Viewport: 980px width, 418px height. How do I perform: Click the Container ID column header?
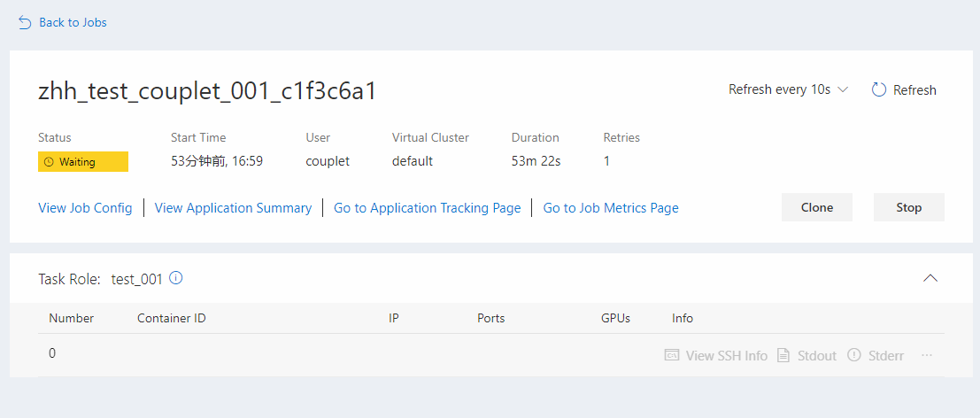pyautogui.click(x=172, y=318)
